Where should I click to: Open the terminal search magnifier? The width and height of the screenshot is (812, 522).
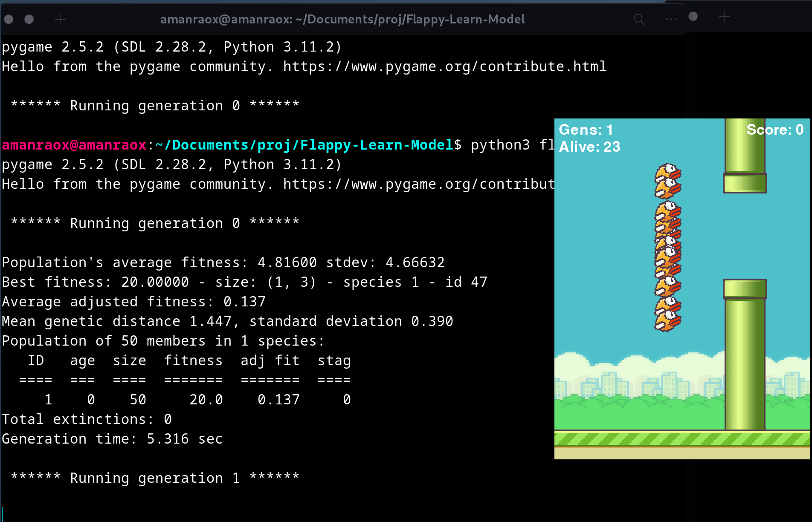638,20
